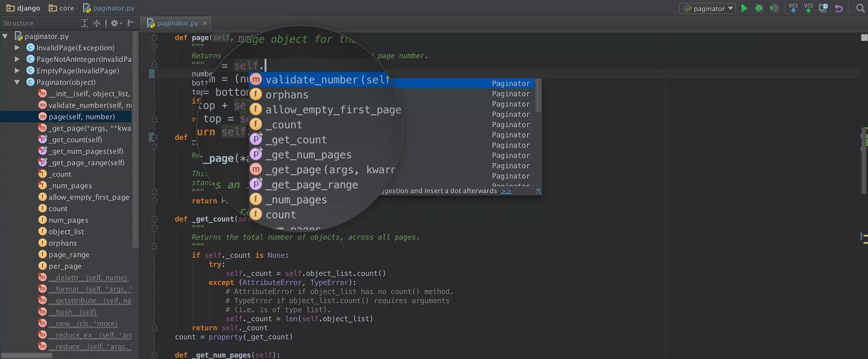Select per_page field in Structure tree
This screenshot has height=359, width=868.
(x=60, y=266)
